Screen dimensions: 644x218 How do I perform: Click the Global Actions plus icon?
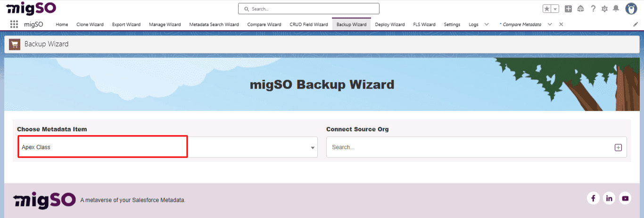569,9
